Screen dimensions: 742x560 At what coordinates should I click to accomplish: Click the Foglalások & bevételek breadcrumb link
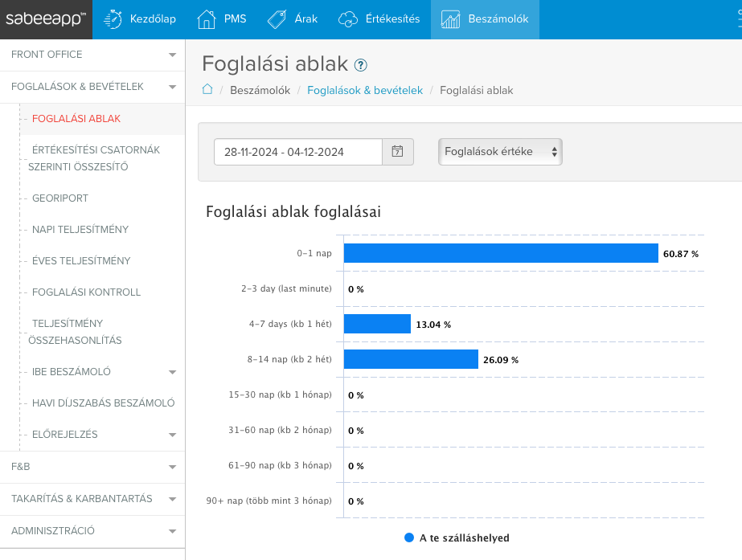tap(365, 90)
